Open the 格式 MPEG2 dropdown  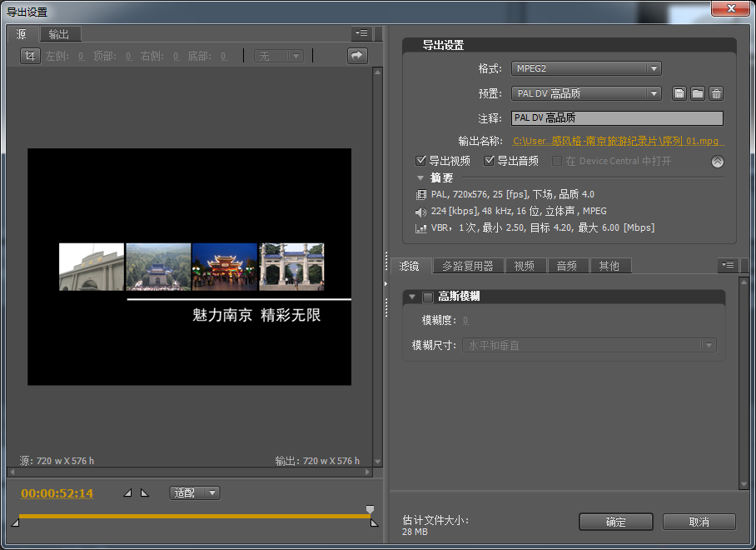pos(586,69)
